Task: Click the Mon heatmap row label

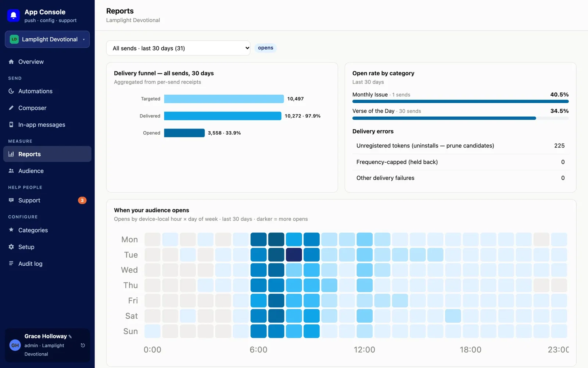Action: point(129,240)
